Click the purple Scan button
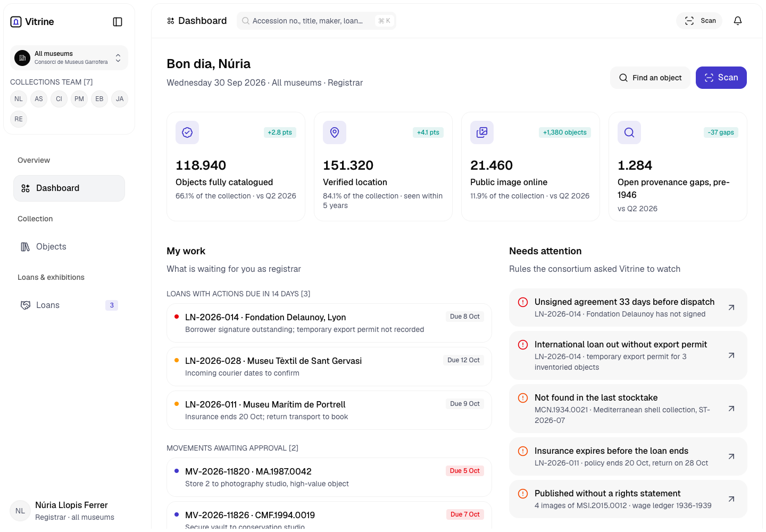This screenshot has width=766, height=532. click(721, 78)
